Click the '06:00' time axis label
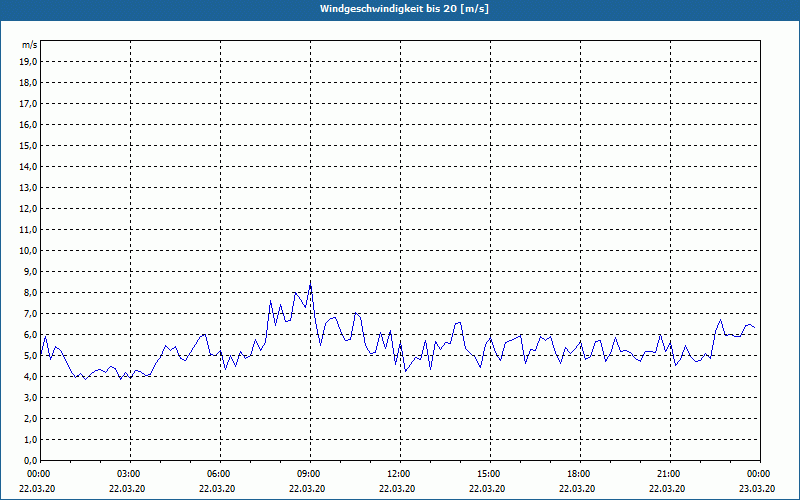This screenshot has height=500, width=800. pos(220,474)
